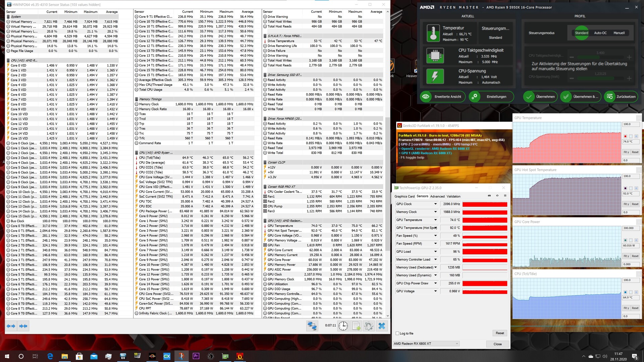Screen dimensions: 644x362
Task: Click GPU-Z screenshot camera icon
Action: pyautogui.click(x=489, y=196)
